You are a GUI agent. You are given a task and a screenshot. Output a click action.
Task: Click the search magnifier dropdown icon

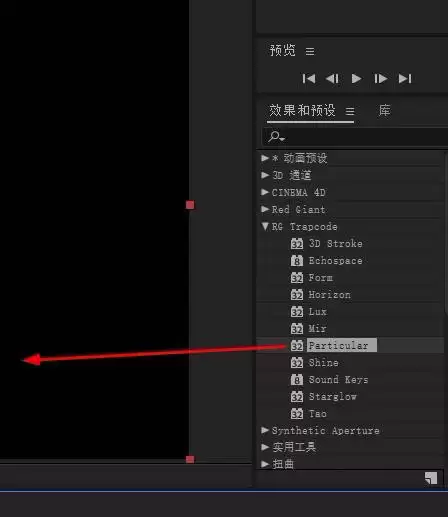276,136
